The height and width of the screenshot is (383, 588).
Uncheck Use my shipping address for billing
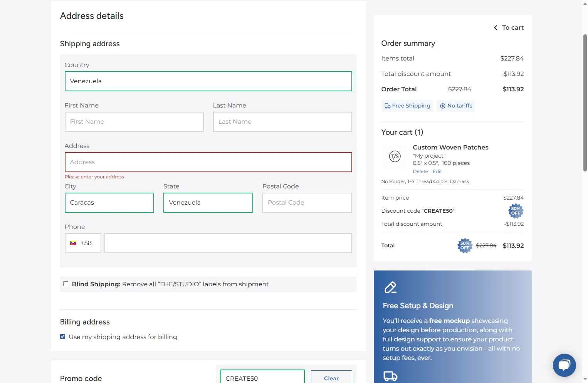click(62, 337)
